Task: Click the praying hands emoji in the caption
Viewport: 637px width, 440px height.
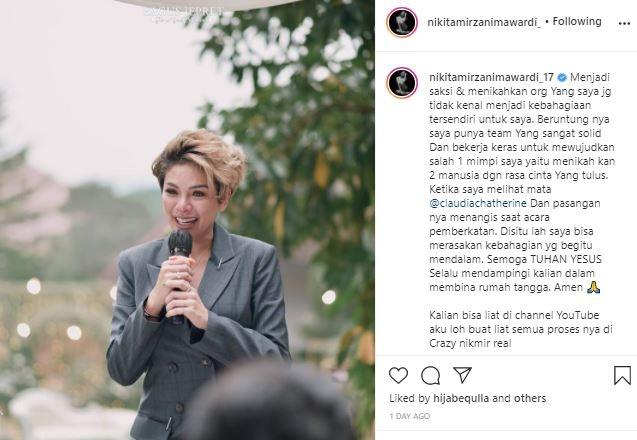Action: (593, 287)
